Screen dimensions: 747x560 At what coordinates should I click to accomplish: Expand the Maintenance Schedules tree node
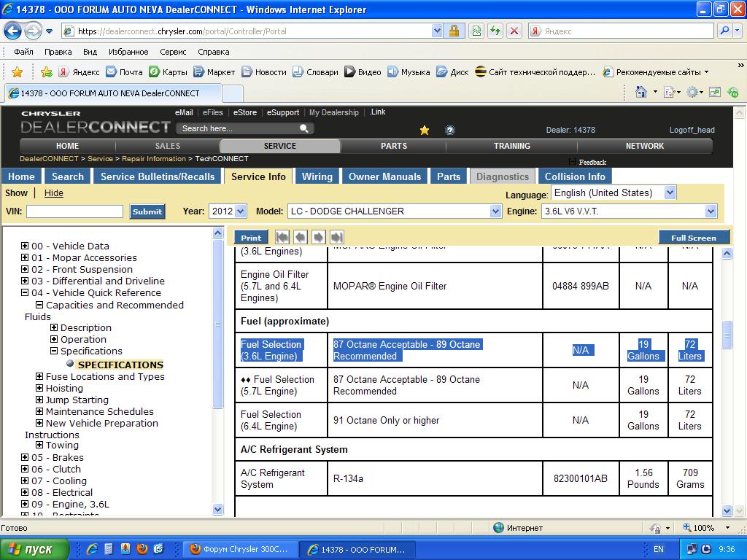(x=39, y=411)
